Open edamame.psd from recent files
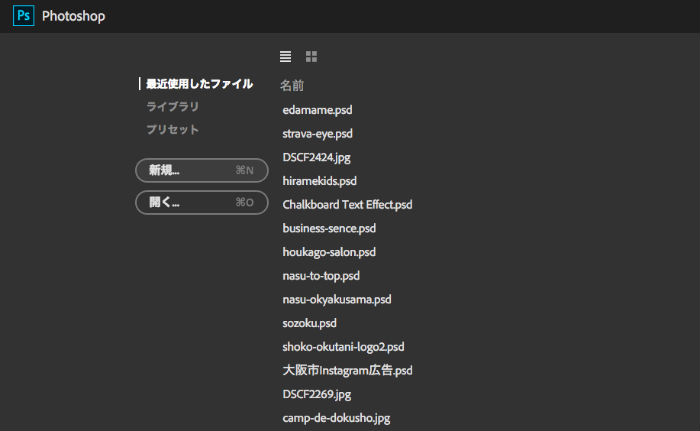This screenshot has width=700, height=431. click(x=317, y=110)
